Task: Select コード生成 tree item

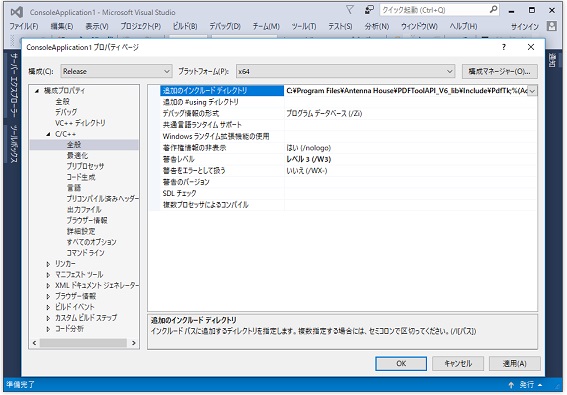Action: pyautogui.click(x=81, y=177)
